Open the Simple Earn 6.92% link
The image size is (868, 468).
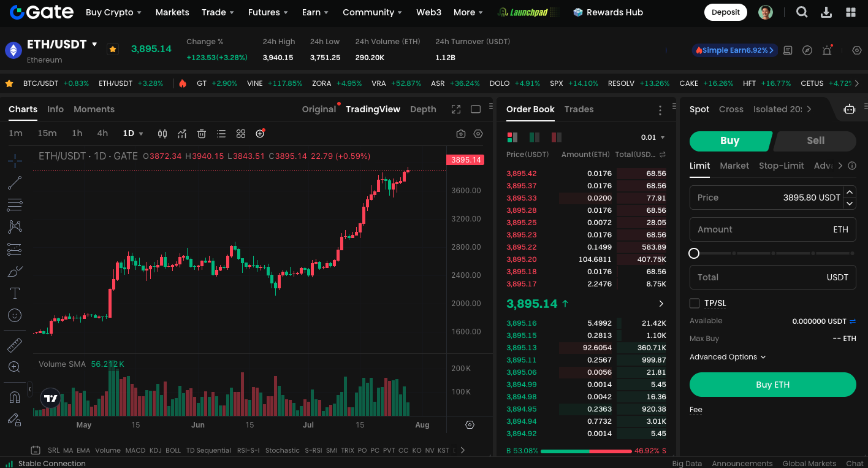(x=734, y=50)
